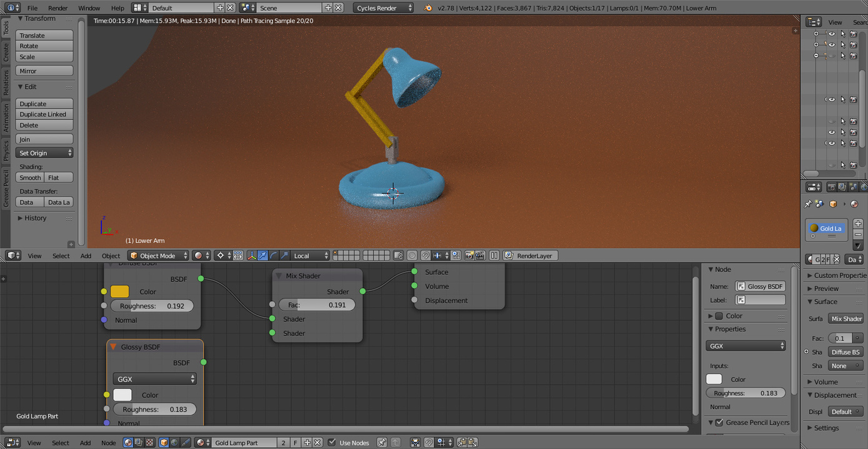Click the Blender logo icon in header
Viewport: 868px width, 449px height.
(x=427, y=8)
